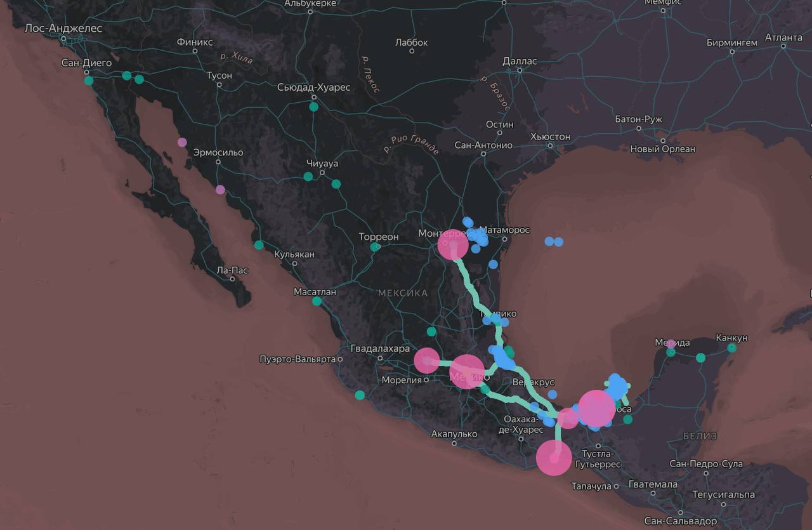Select the Даллас city label

coord(520,62)
